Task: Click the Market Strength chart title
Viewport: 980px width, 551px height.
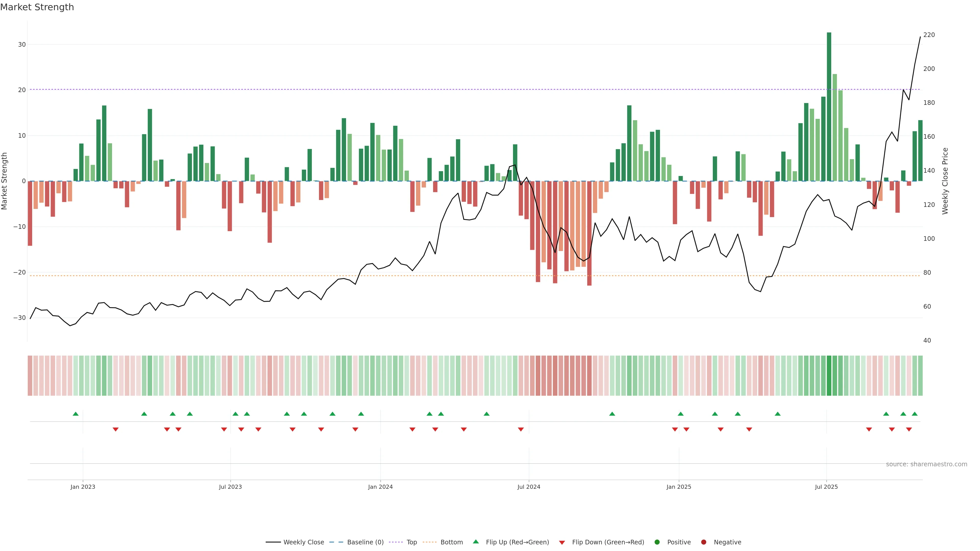Action: (37, 7)
